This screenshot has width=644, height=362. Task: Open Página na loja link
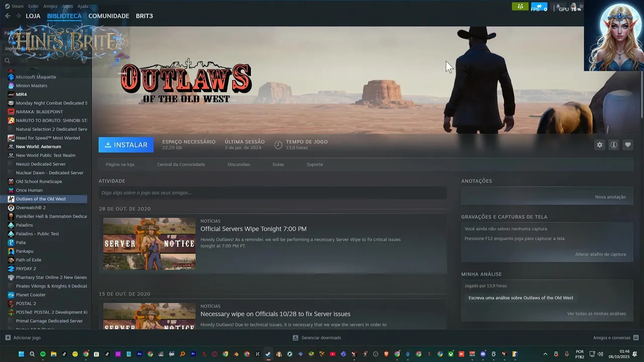click(x=120, y=164)
